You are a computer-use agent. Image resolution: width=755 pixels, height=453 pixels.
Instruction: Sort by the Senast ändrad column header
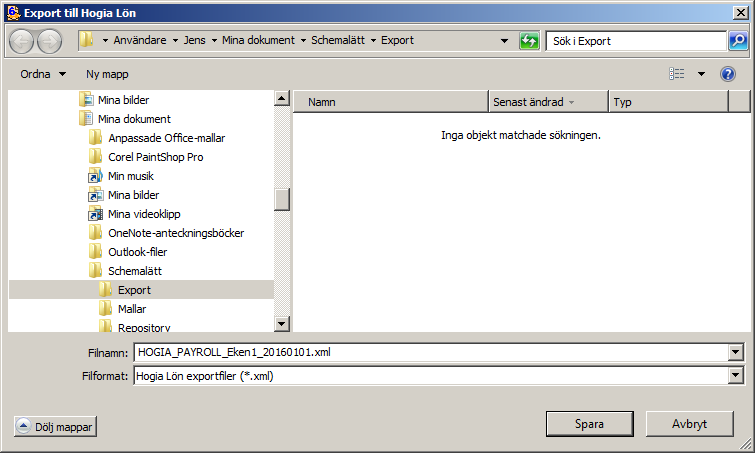548,102
